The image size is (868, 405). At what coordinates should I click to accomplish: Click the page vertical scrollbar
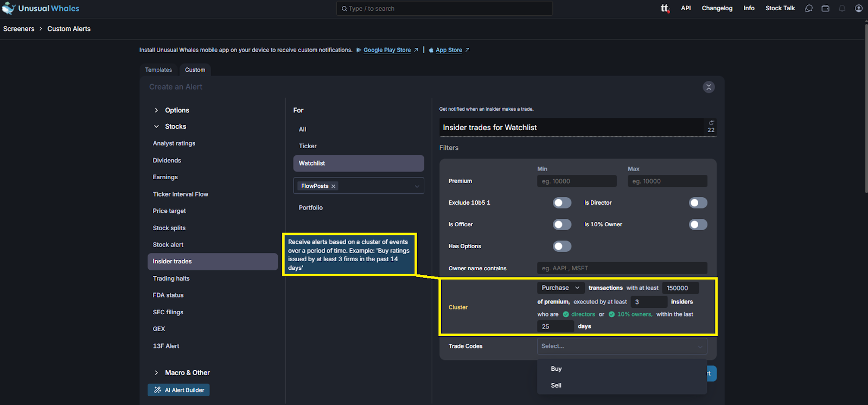866,109
